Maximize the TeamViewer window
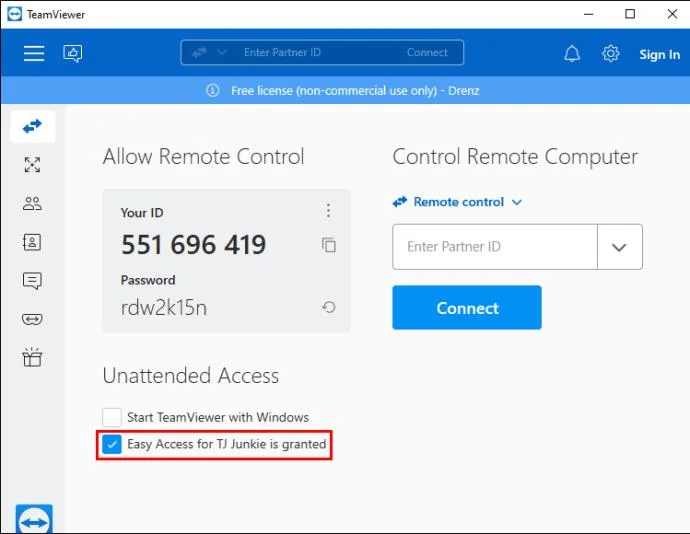The image size is (690, 534). [x=630, y=14]
